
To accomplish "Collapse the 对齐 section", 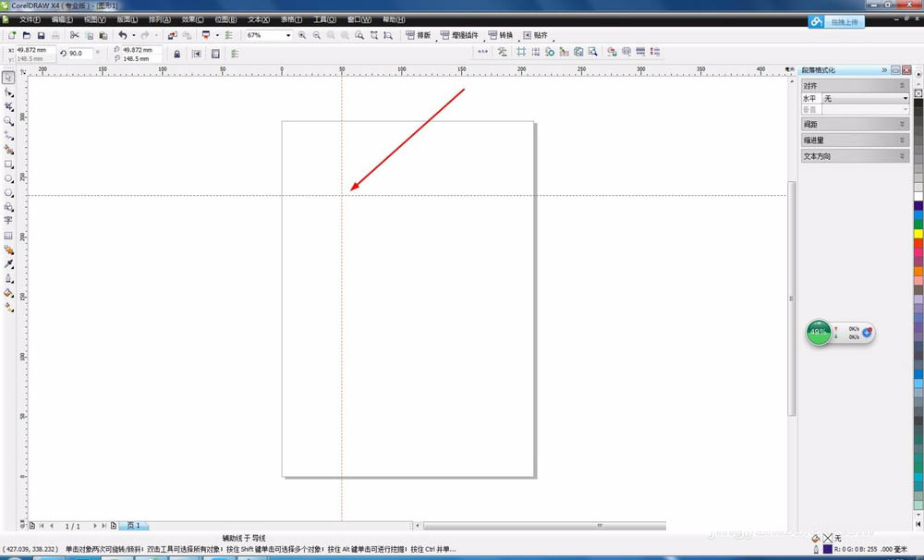I will [902, 85].
